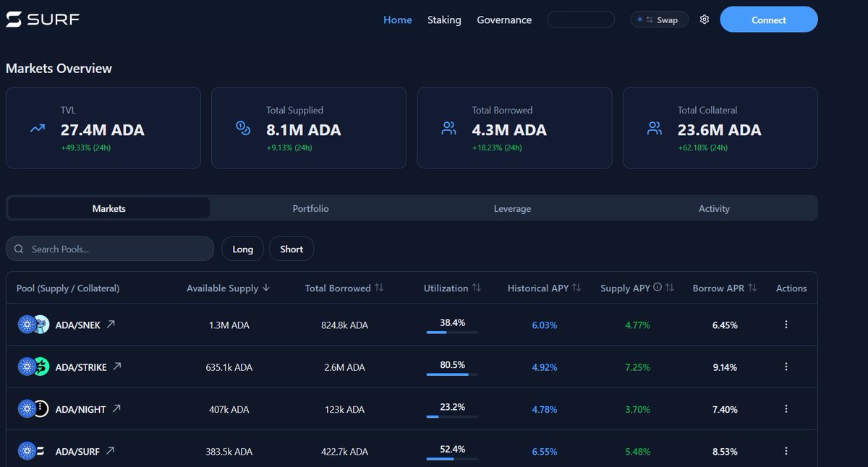The image size is (868, 467).
Task: Click the 27.4M ADA TVL value
Action: pos(103,130)
